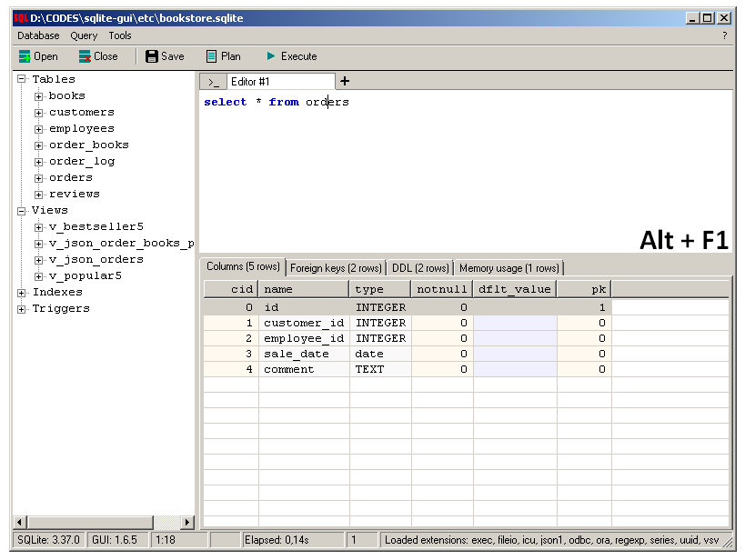Switch to the DDL tab
Image resolution: width=745 pixels, height=560 pixels.
pyautogui.click(x=418, y=267)
